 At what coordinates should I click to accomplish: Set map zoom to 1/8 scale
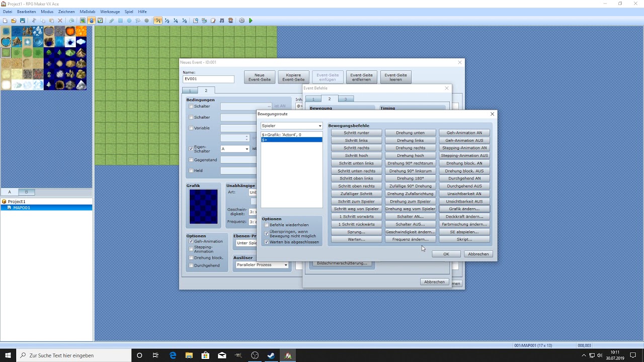(x=184, y=21)
